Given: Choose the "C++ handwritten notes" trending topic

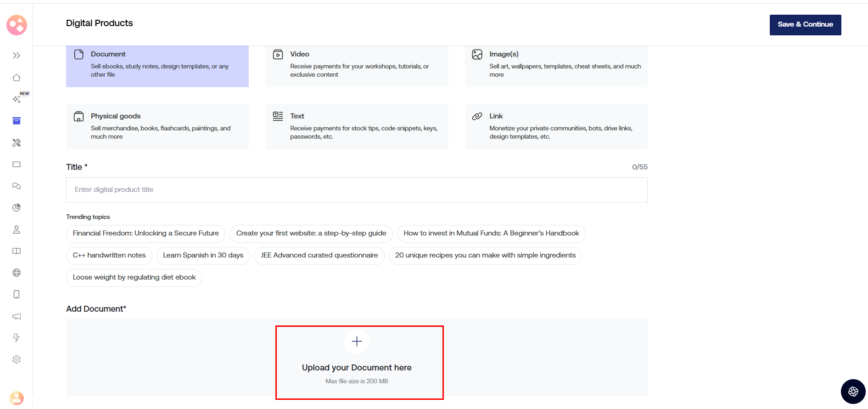Looking at the screenshot, I should [x=109, y=256].
